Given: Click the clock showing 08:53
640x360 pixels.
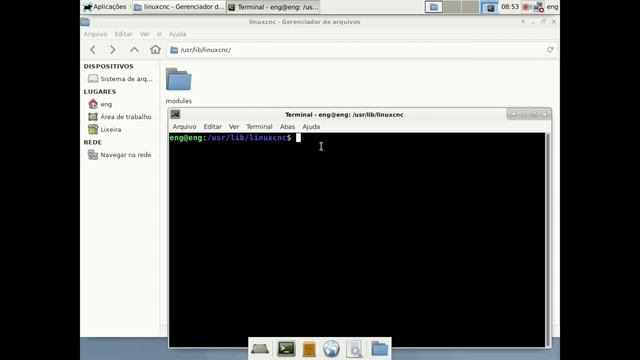Looking at the screenshot, I should [x=510, y=7].
